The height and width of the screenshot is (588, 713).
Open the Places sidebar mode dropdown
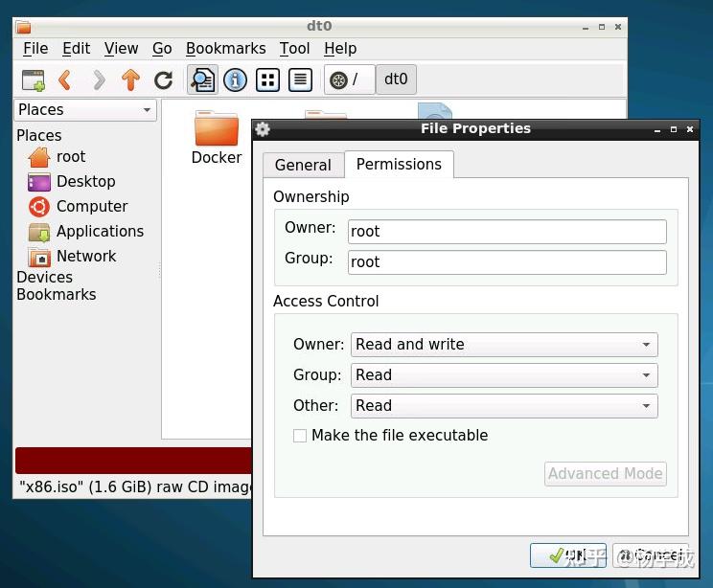(85, 110)
